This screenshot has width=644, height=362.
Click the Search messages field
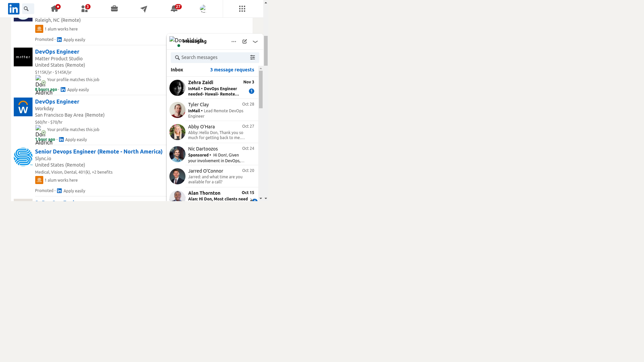coord(211,58)
